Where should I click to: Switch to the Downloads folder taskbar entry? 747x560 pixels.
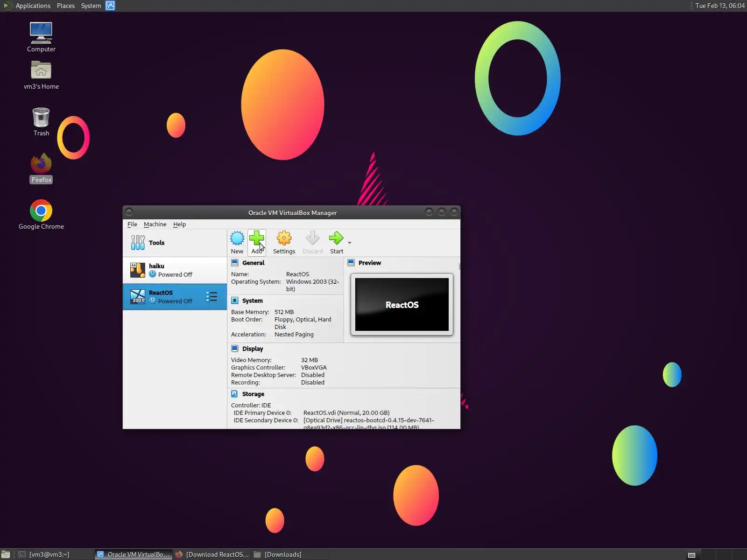pyautogui.click(x=290, y=554)
